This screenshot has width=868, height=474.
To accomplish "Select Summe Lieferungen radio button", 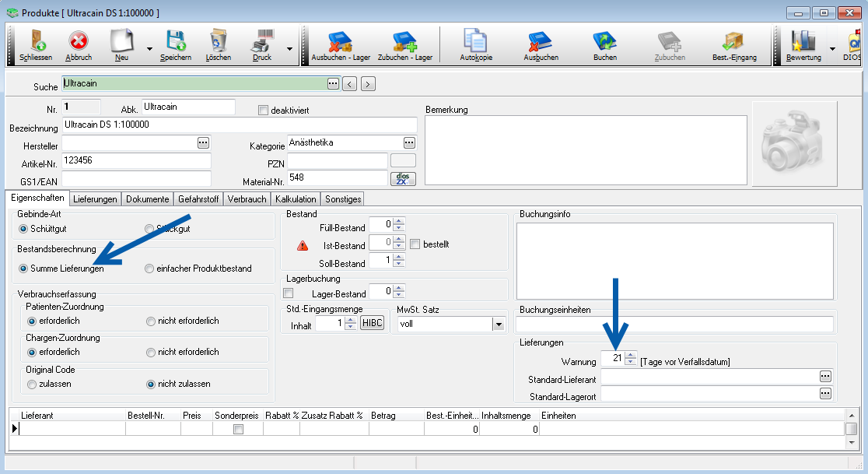I will pos(23,269).
